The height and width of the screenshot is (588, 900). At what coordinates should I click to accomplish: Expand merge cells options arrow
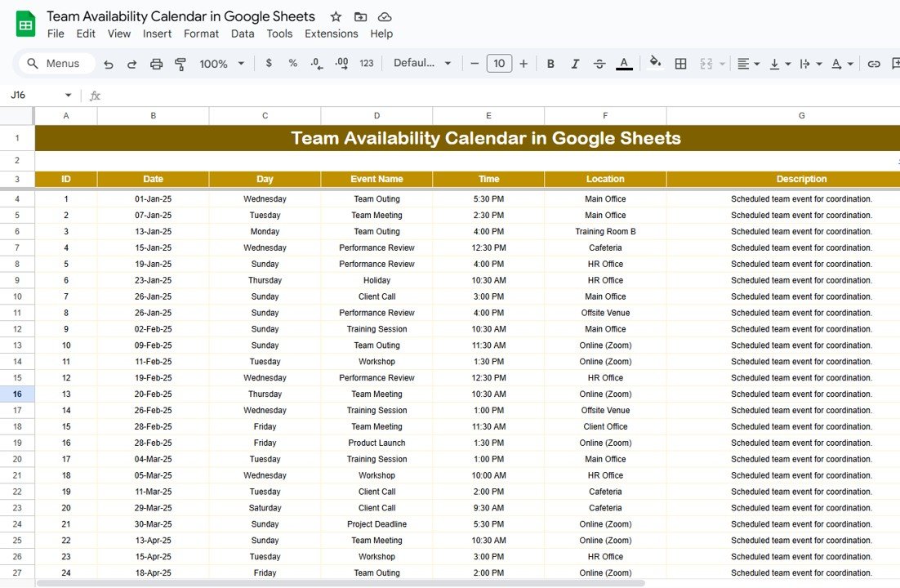pyautogui.click(x=722, y=64)
